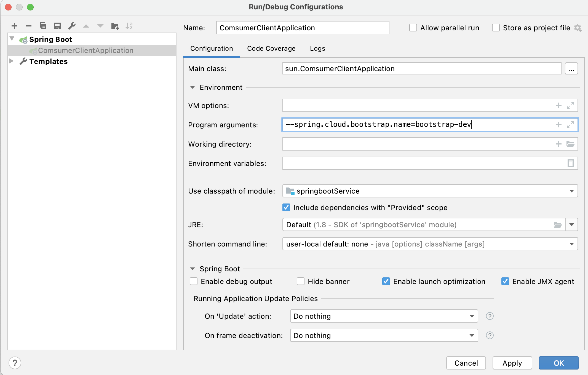
Task: Toggle Hide banner option
Action: point(301,281)
